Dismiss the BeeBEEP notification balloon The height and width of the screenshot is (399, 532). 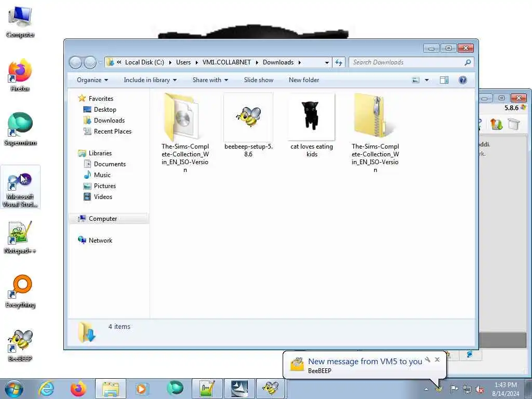[x=437, y=360]
